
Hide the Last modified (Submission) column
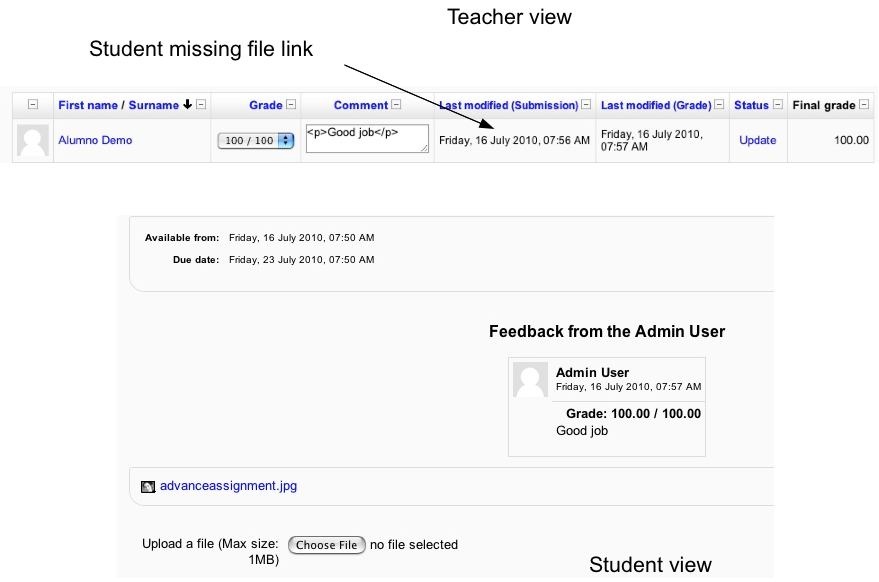point(586,104)
